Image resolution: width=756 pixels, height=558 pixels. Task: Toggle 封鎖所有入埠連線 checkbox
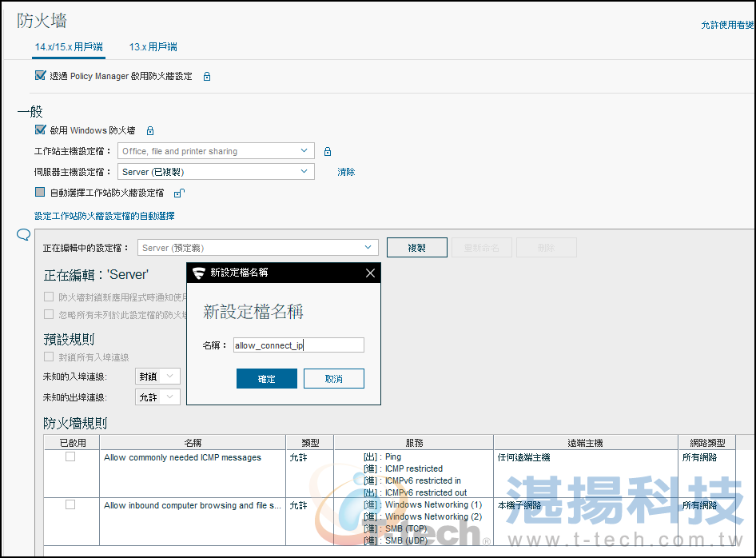[49, 357]
